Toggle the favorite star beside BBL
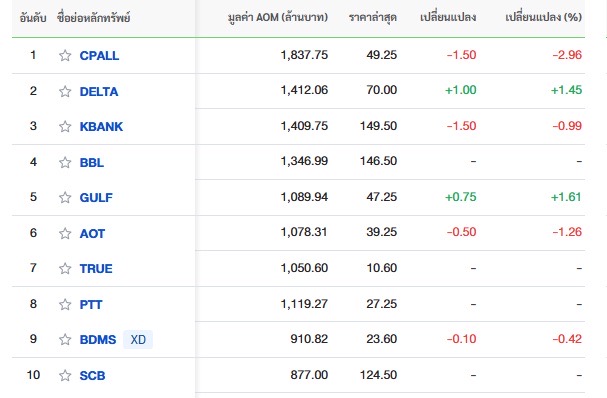 click(65, 163)
